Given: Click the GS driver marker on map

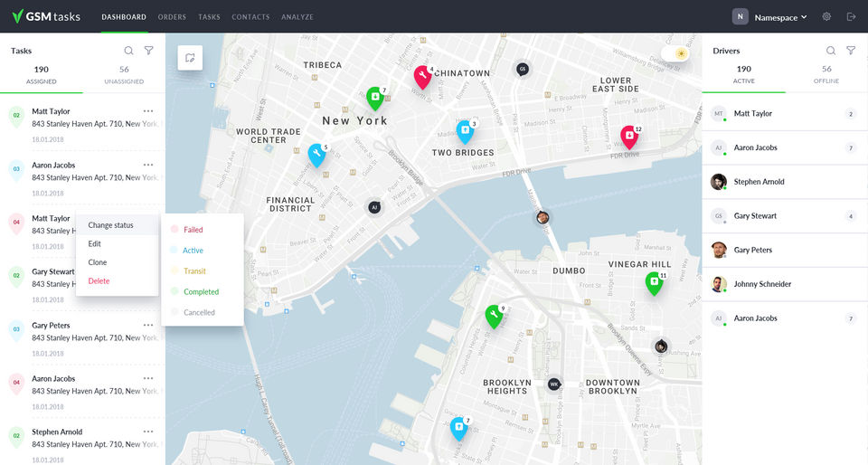Looking at the screenshot, I should 522,69.
